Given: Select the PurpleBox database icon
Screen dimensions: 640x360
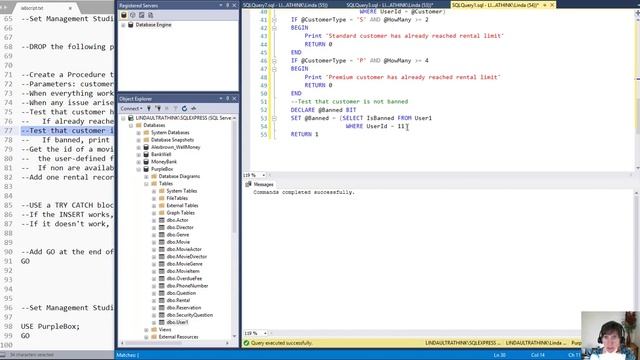Looking at the screenshot, I should tap(146, 169).
